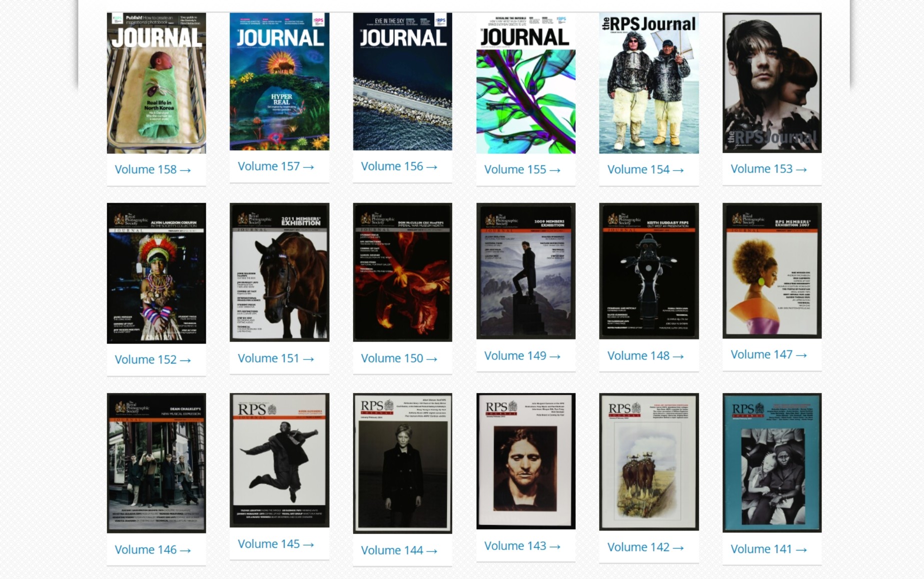924x579 pixels.
Task: Go to Volume 154 link
Action: 645,170
